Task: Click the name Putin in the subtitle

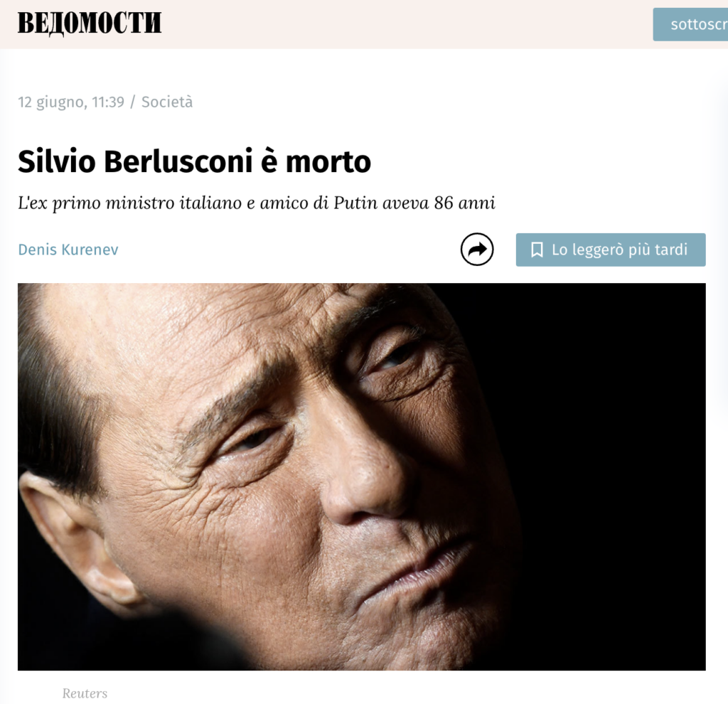Action: tap(355, 203)
